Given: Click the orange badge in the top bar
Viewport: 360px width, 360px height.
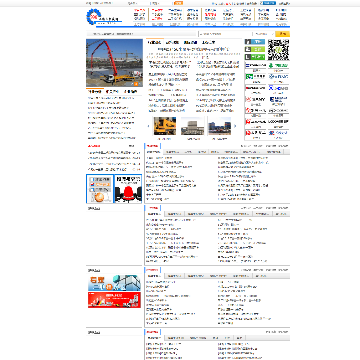Looking at the screenshot, I should 179,3.
